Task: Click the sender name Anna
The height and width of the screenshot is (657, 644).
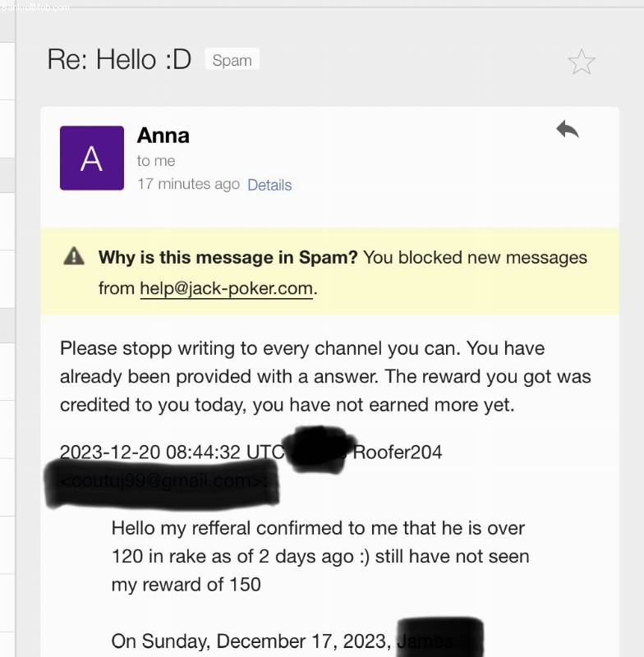Action: tap(163, 135)
